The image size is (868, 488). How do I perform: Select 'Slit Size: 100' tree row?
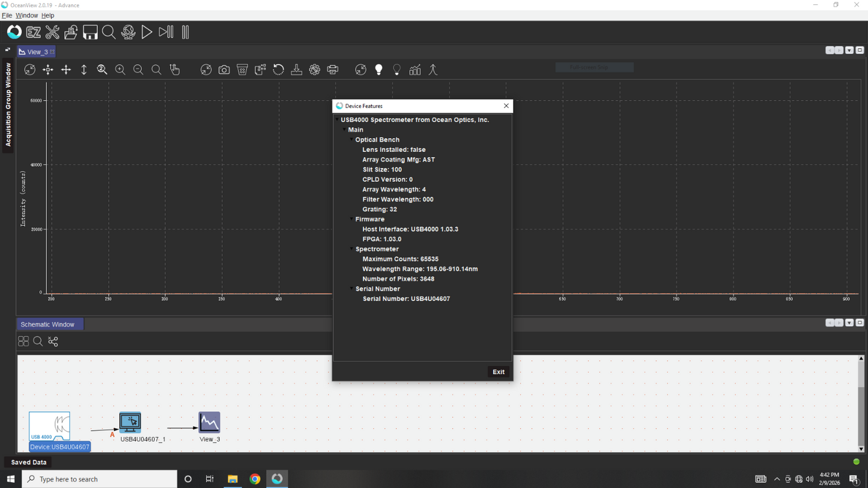(x=382, y=170)
